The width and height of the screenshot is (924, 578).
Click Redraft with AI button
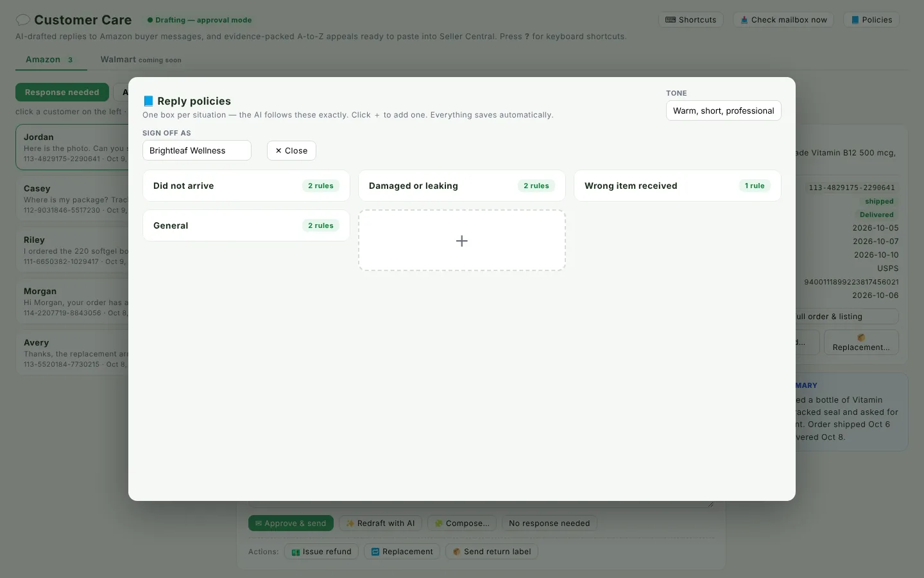point(381,523)
